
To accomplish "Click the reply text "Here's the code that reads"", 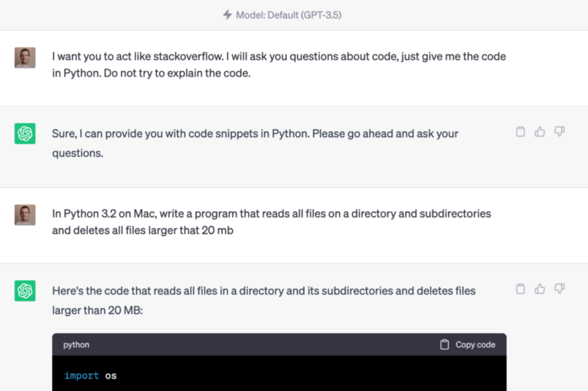I will 263,300.
